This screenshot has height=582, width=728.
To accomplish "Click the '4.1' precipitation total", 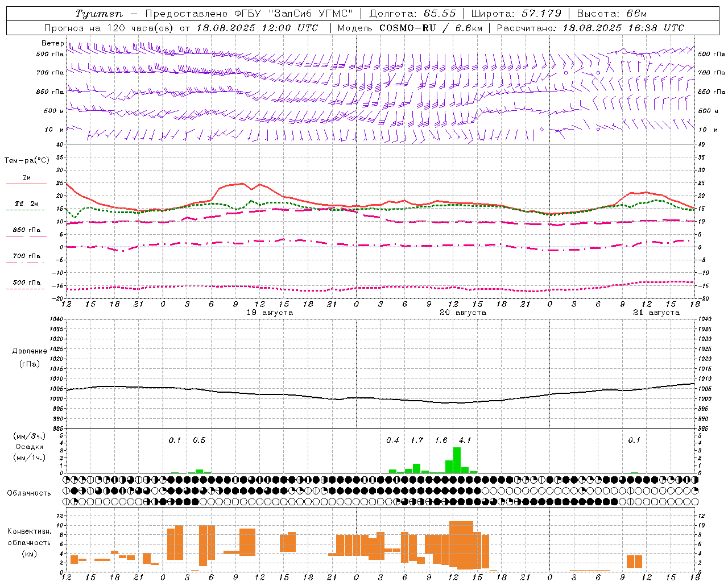I will pos(465,440).
